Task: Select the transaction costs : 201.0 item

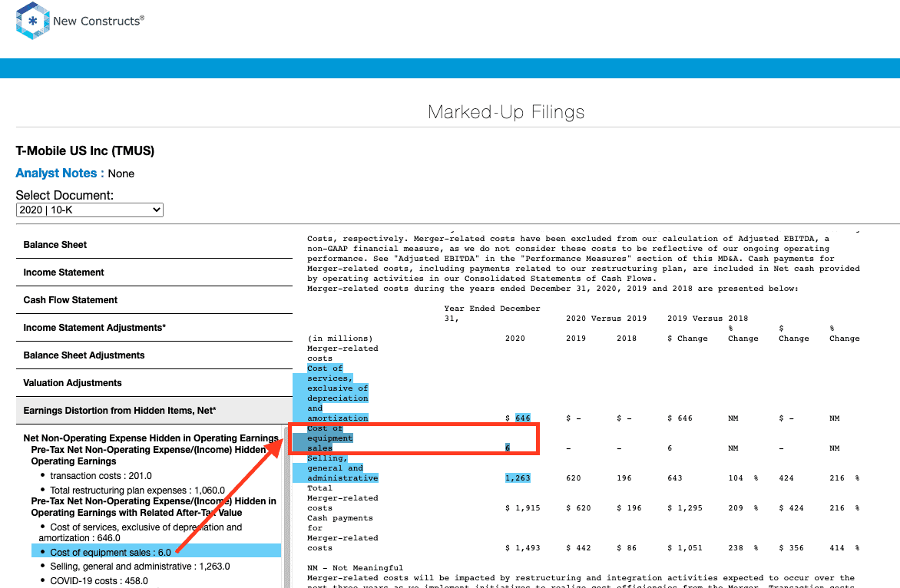Action: point(101,476)
